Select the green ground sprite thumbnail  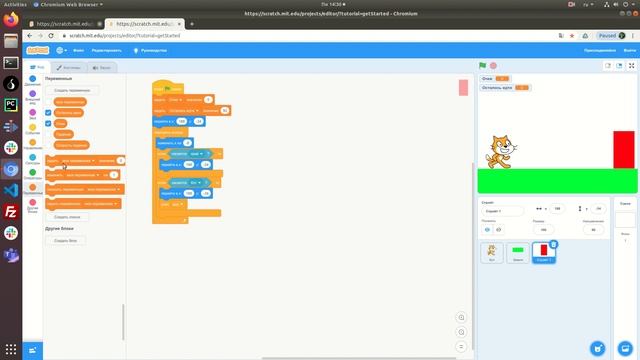click(x=518, y=253)
